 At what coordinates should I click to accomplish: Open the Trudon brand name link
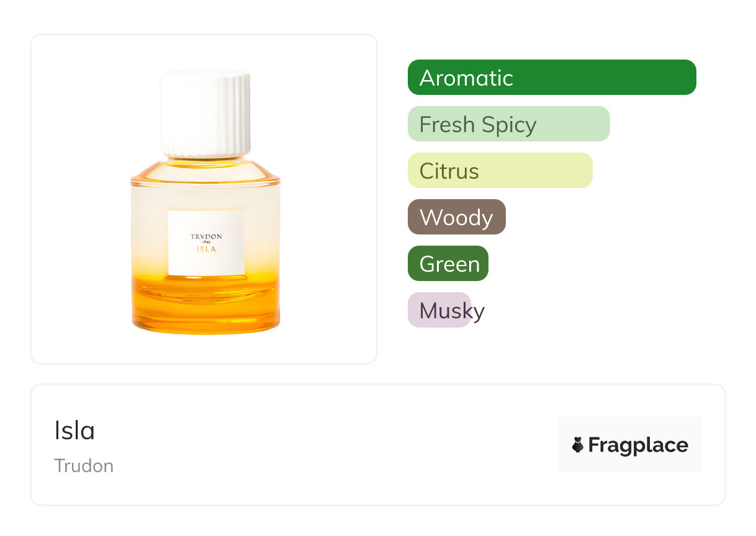(x=84, y=466)
